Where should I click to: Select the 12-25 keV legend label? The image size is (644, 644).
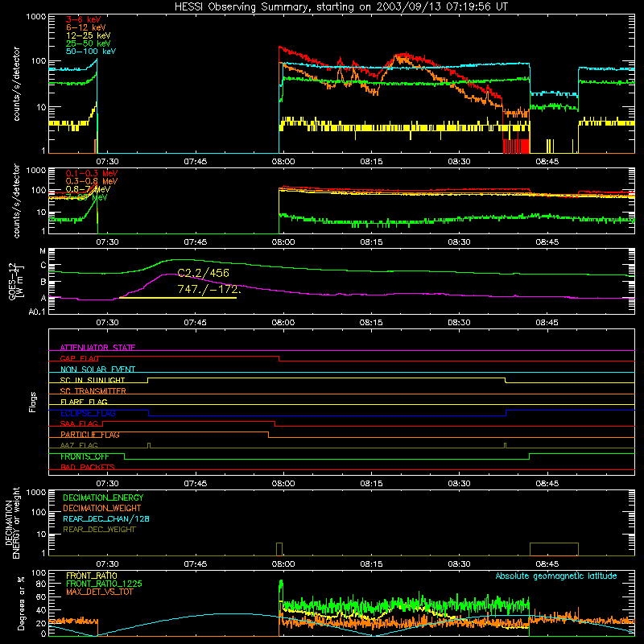(x=89, y=35)
